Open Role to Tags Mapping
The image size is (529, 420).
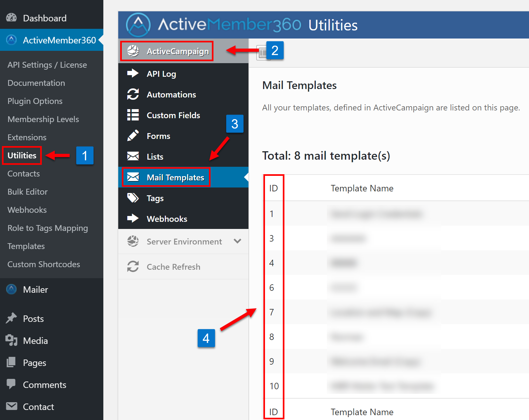pos(48,228)
